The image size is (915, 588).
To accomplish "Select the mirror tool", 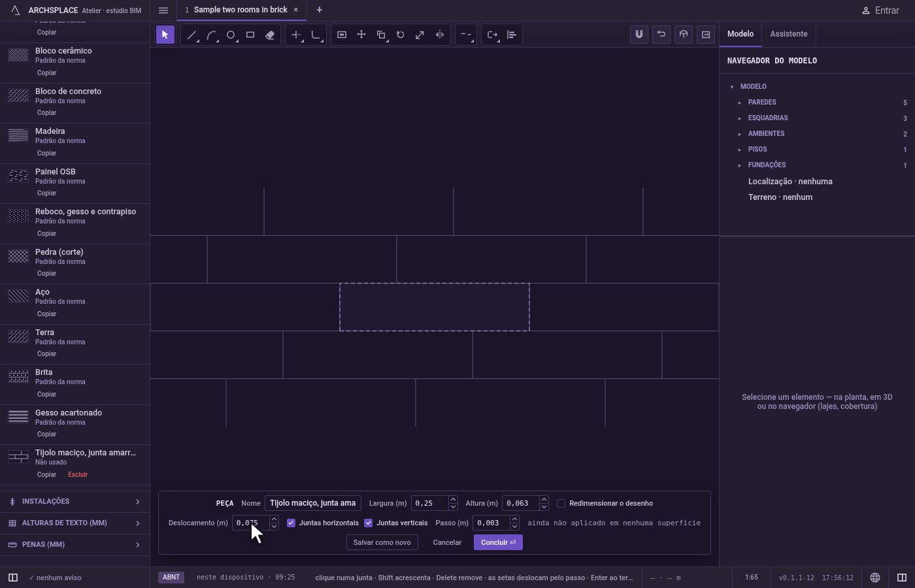I will pos(440,35).
